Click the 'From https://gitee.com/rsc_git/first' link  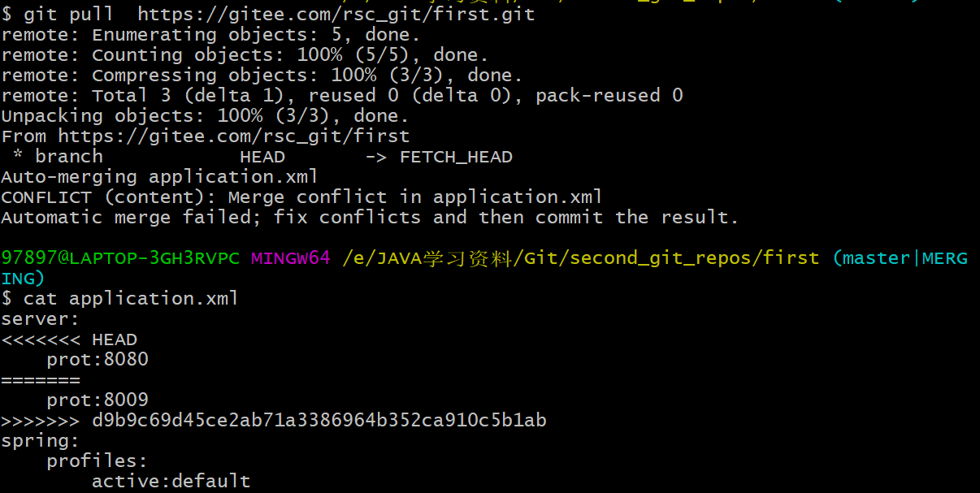(x=206, y=136)
